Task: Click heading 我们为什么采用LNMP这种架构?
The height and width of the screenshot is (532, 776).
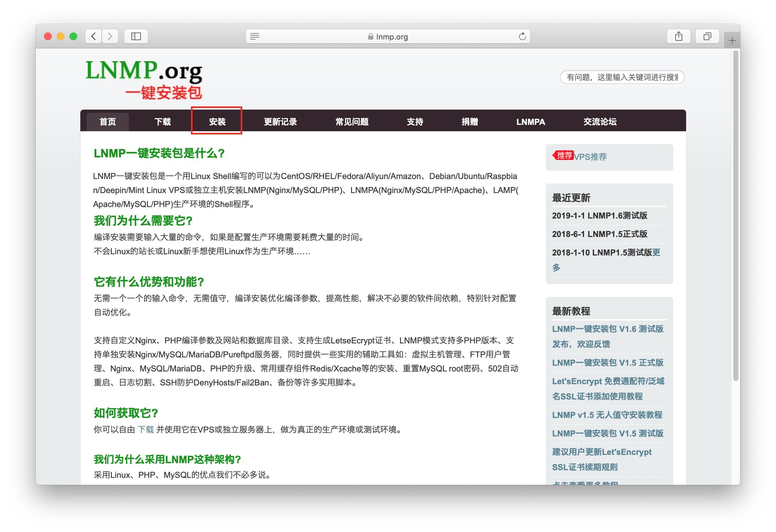Action: pos(167,459)
